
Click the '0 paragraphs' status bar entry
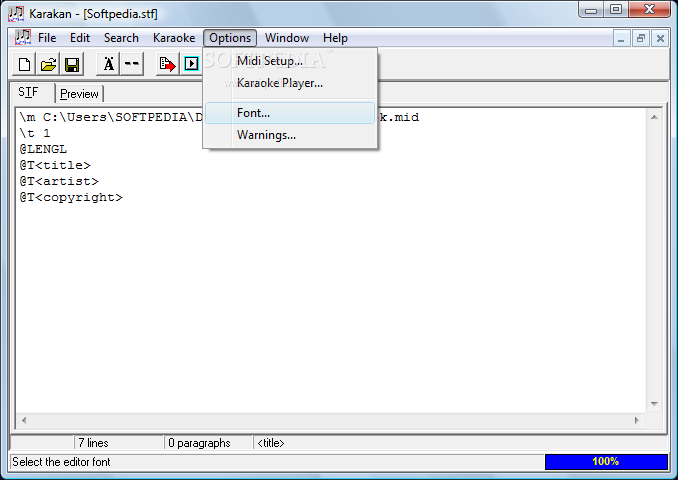(208, 443)
